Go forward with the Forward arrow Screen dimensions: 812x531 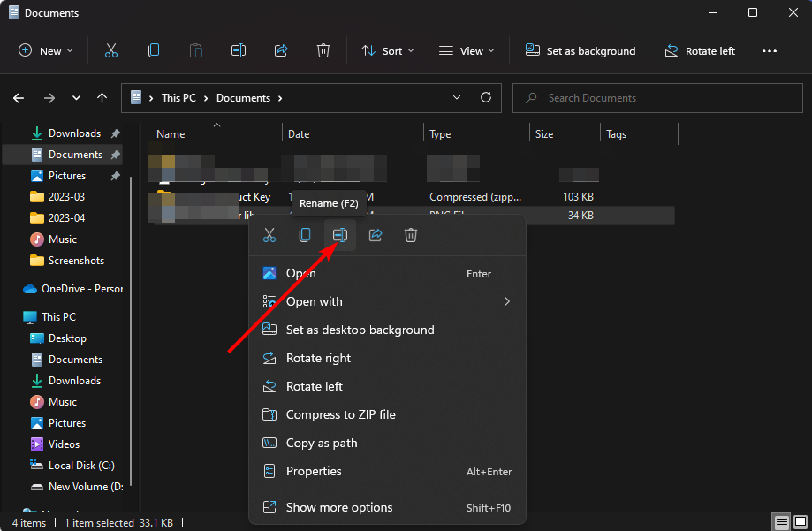[49, 98]
